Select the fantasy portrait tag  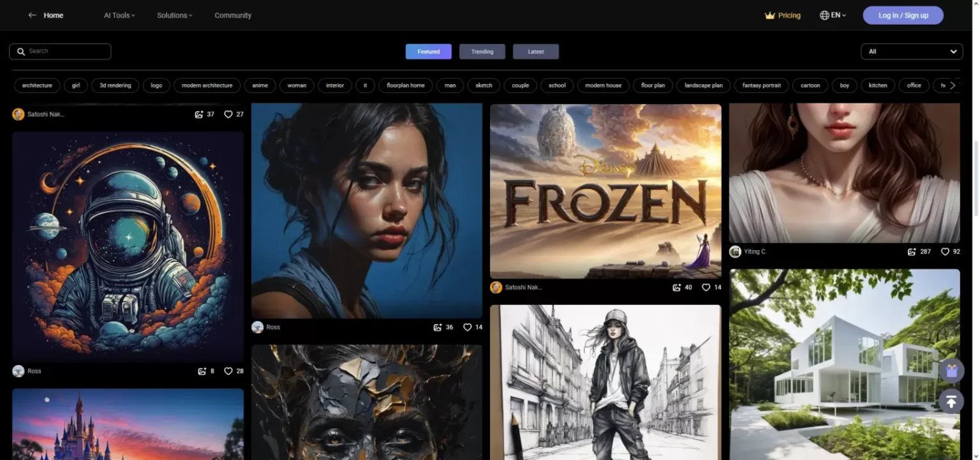(x=762, y=85)
